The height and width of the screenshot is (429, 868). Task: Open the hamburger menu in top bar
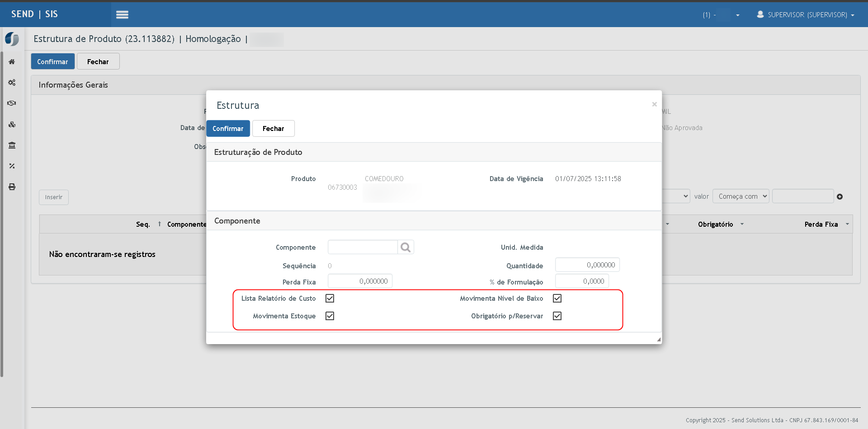click(x=122, y=14)
